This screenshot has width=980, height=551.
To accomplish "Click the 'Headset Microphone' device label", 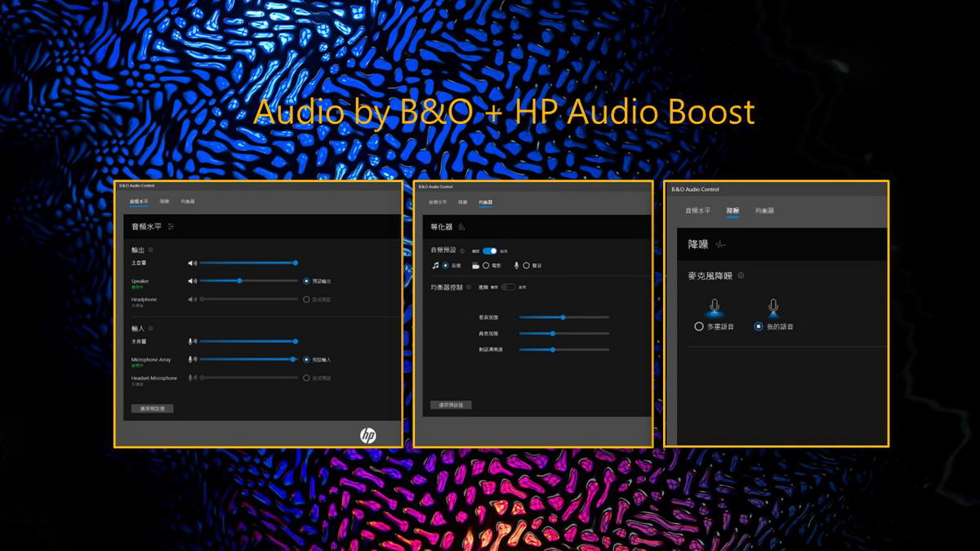I will (154, 378).
